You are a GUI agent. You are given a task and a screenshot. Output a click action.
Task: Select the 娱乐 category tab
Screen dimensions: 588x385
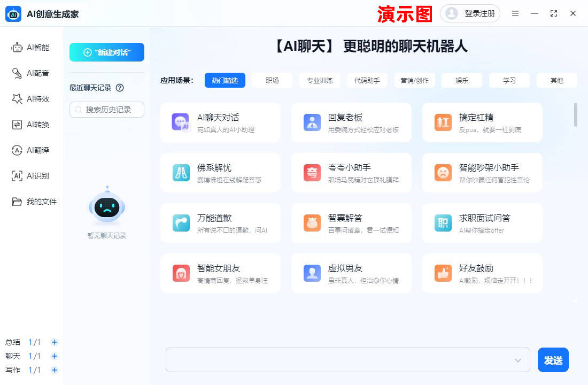point(461,80)
